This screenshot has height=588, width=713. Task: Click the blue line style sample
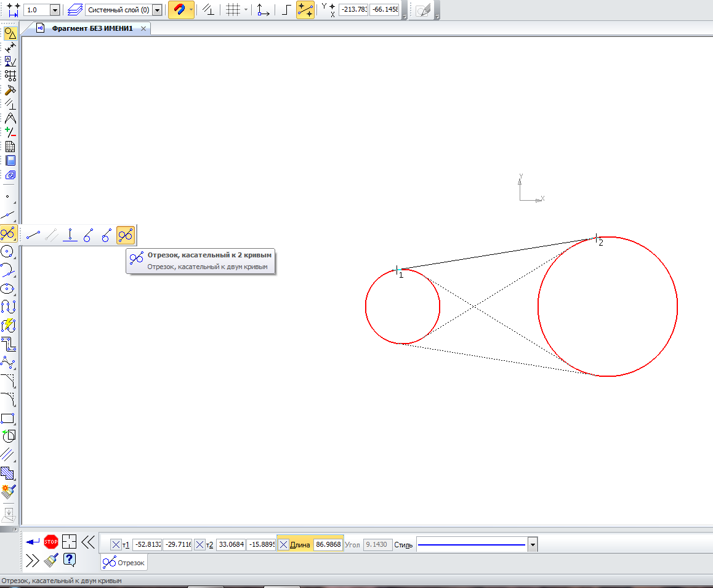click(x=472, y=544)
